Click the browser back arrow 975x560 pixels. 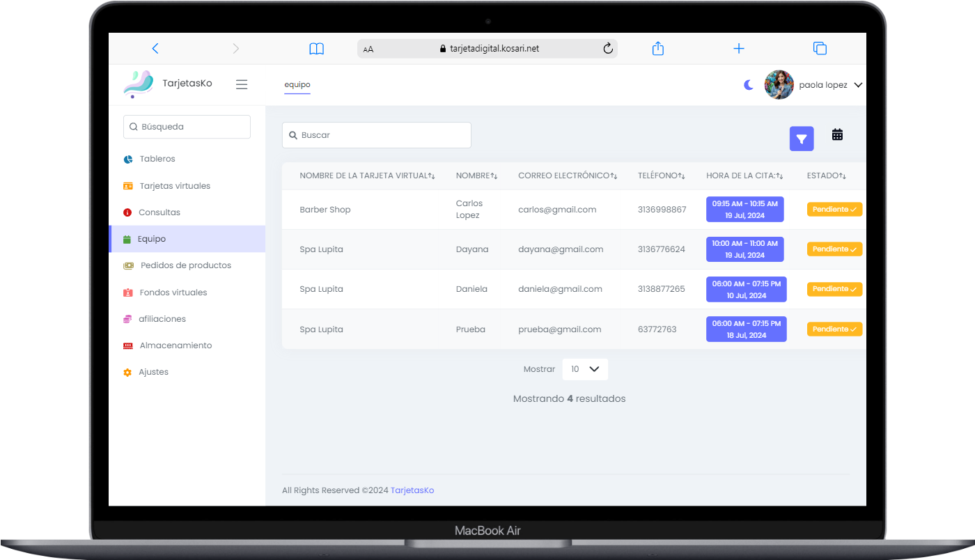click(155, 49)
